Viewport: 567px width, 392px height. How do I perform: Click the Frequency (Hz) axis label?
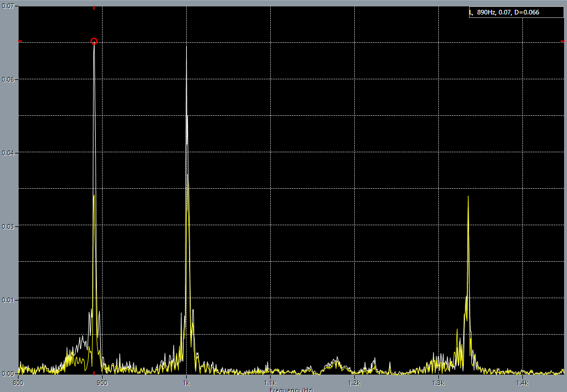click(x=290, y=390)
